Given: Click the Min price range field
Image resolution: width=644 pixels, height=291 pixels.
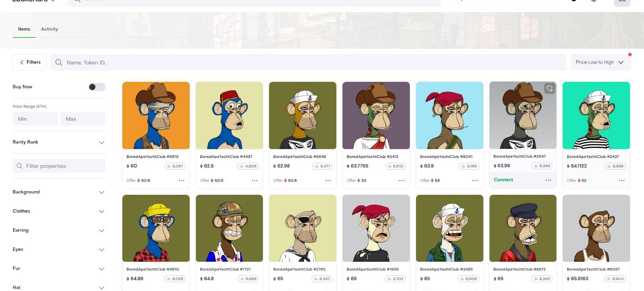Looking at the screenshot, I should [x=35, y=119].
